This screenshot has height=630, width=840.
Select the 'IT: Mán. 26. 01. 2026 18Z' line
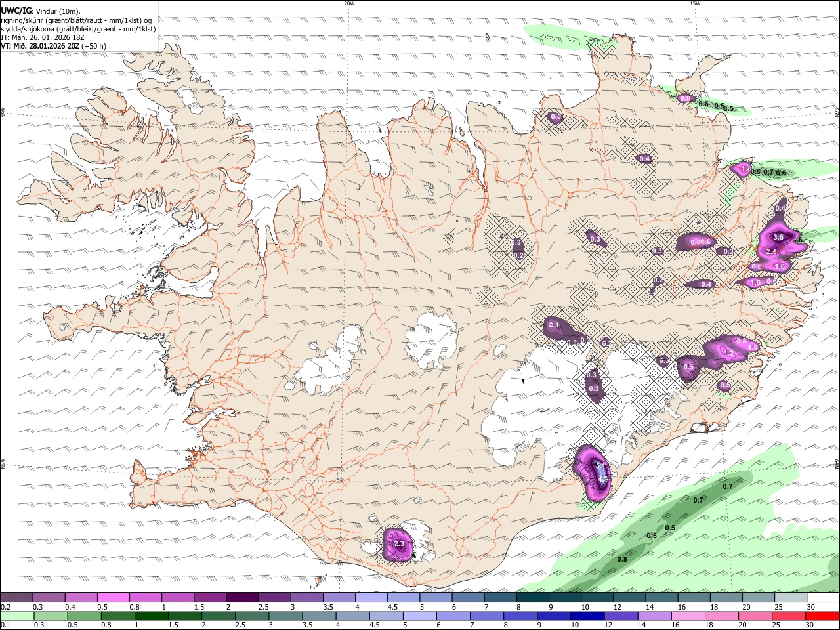43,37
